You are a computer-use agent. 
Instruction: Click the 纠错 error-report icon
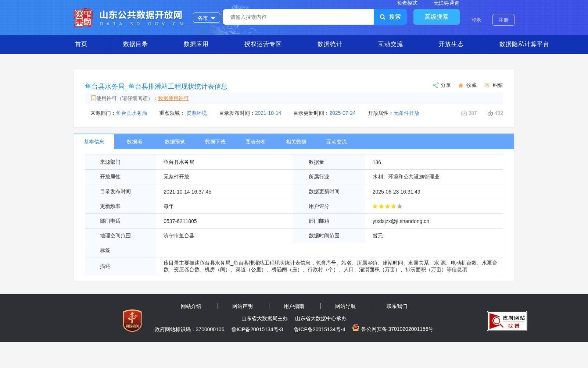(x=487, y=85)
